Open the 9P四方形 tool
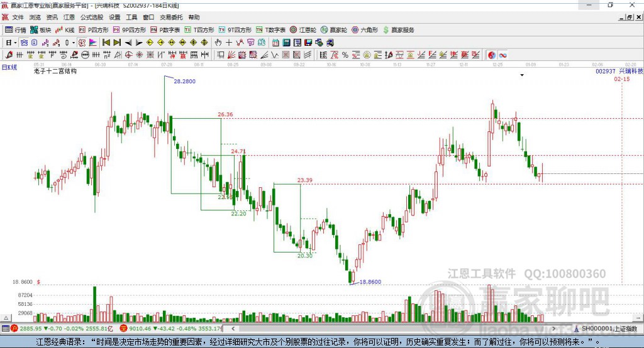 [x=130, y=30]
